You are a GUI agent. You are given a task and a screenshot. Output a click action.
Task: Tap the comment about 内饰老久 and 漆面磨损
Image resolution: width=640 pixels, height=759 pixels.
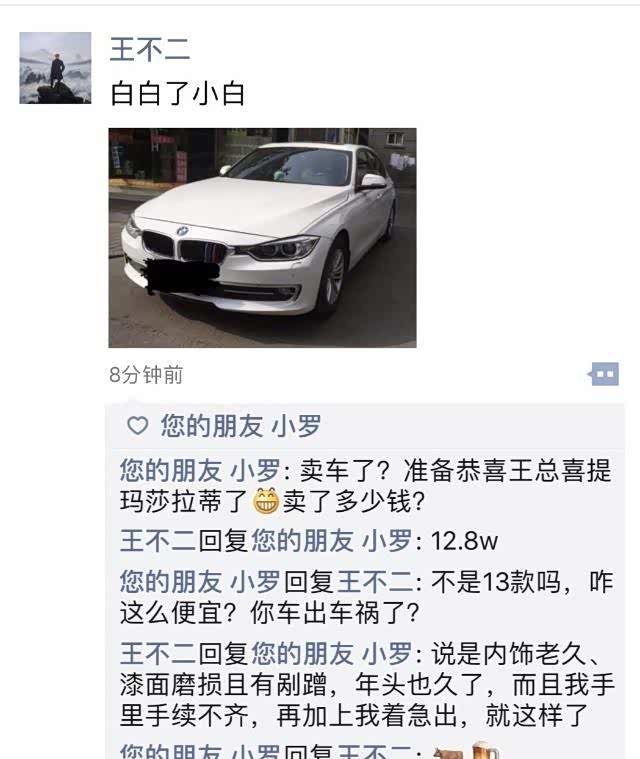366,683
